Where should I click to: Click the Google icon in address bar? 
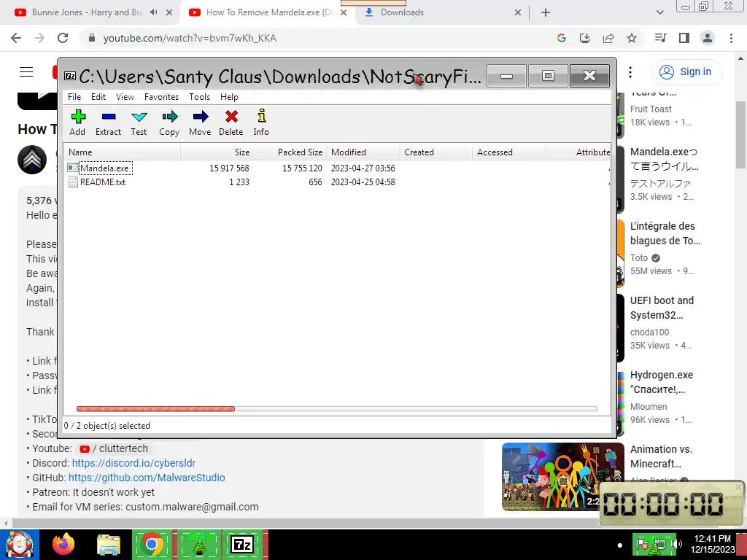[x=562, y=38]
